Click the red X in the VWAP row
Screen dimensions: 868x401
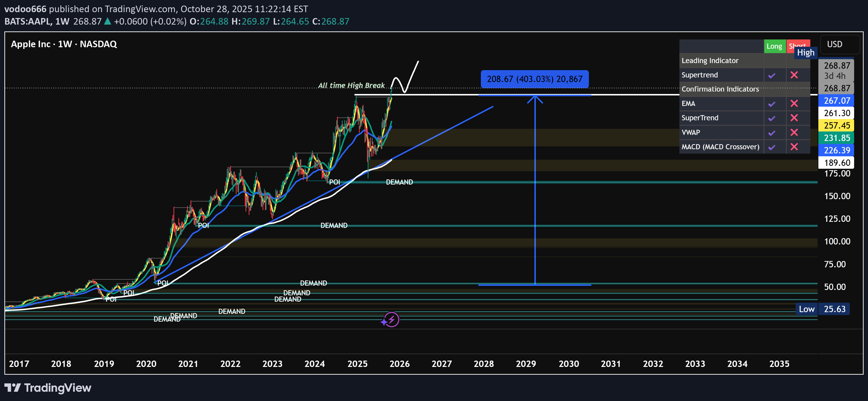(794, 132)
